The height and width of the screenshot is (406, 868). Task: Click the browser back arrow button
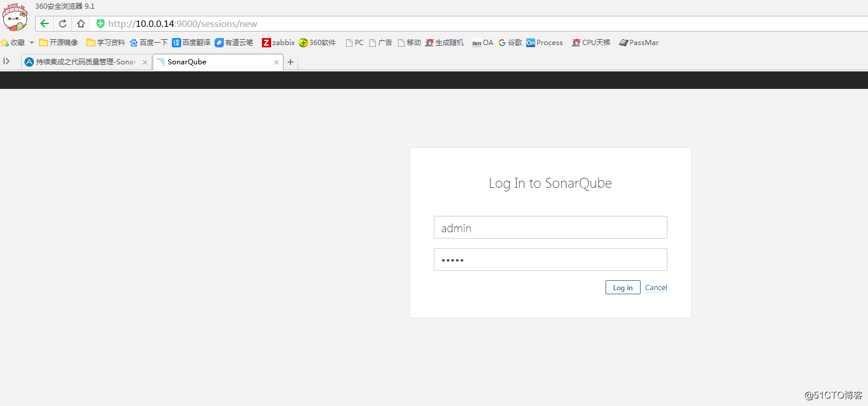click(x=44, y=24)
